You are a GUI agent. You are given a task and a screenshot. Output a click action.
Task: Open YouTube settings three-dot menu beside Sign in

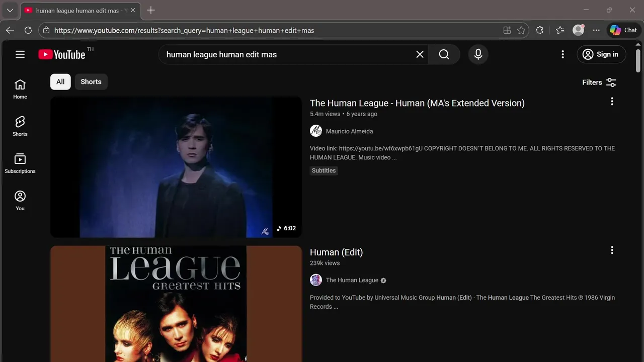[562, 54]
